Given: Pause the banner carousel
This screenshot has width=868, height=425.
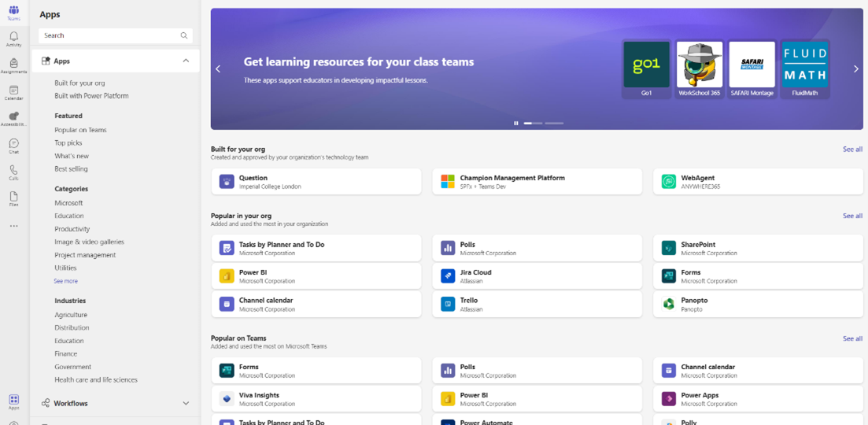Looking at the screenshot, I should [x=516, y=123].
